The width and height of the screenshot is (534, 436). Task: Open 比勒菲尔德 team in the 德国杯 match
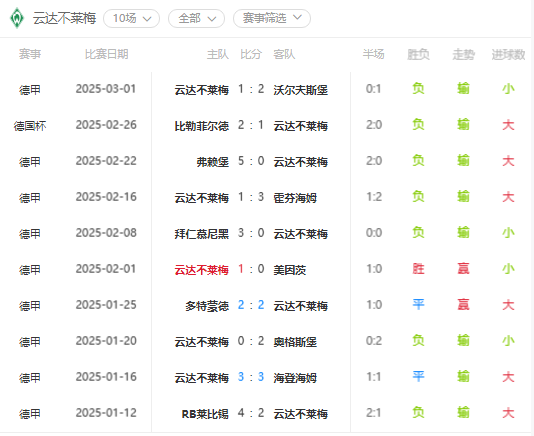[202, 126]
